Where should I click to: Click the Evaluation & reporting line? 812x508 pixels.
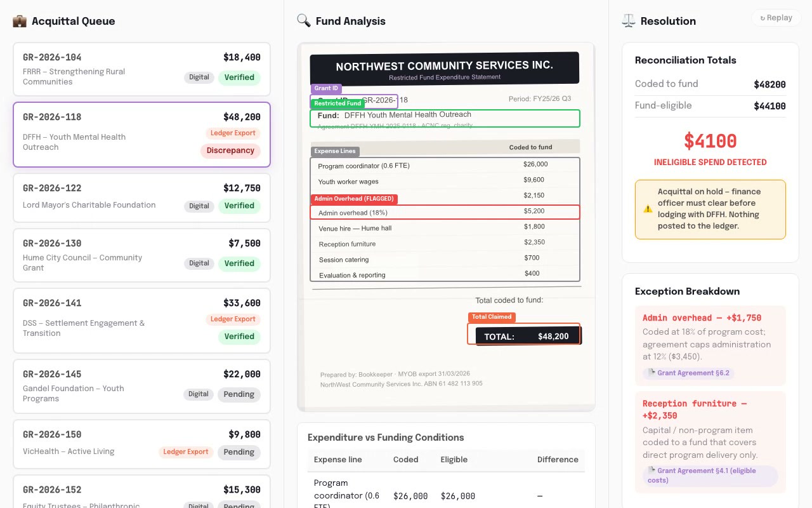(445, 274)
